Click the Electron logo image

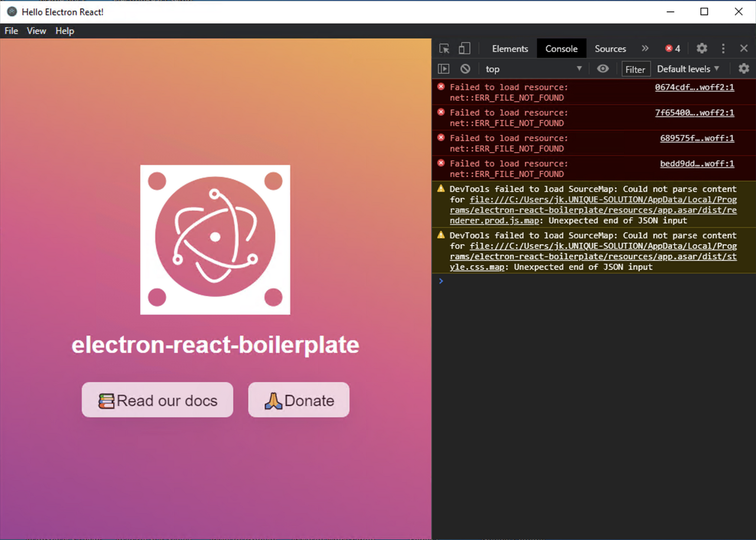pos(215,240)
